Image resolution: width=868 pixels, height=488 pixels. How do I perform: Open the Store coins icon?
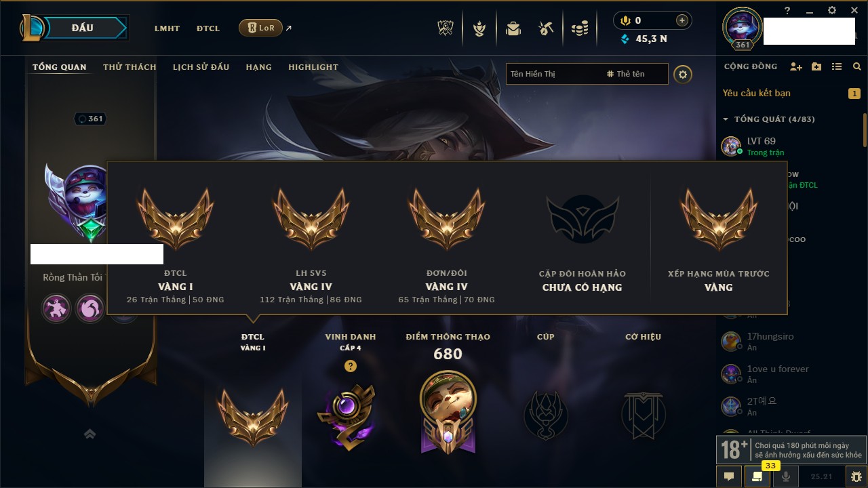click(x=579, y=28)
